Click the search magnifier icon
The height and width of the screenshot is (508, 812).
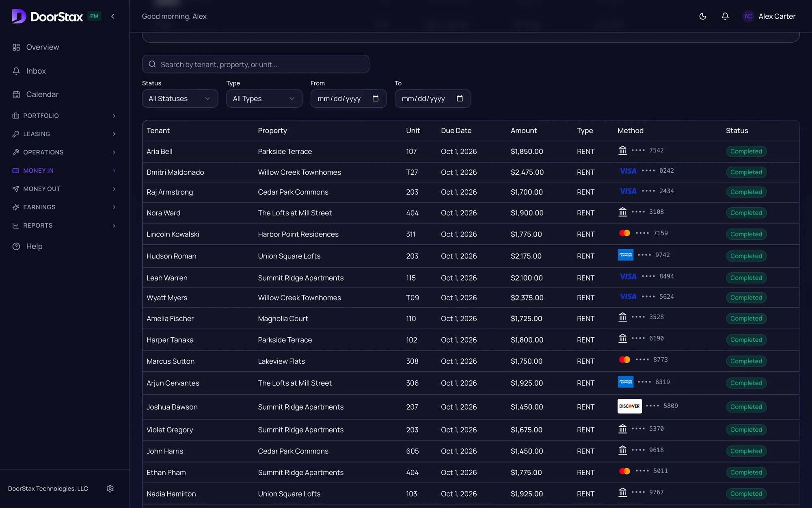tap(152, 64)
